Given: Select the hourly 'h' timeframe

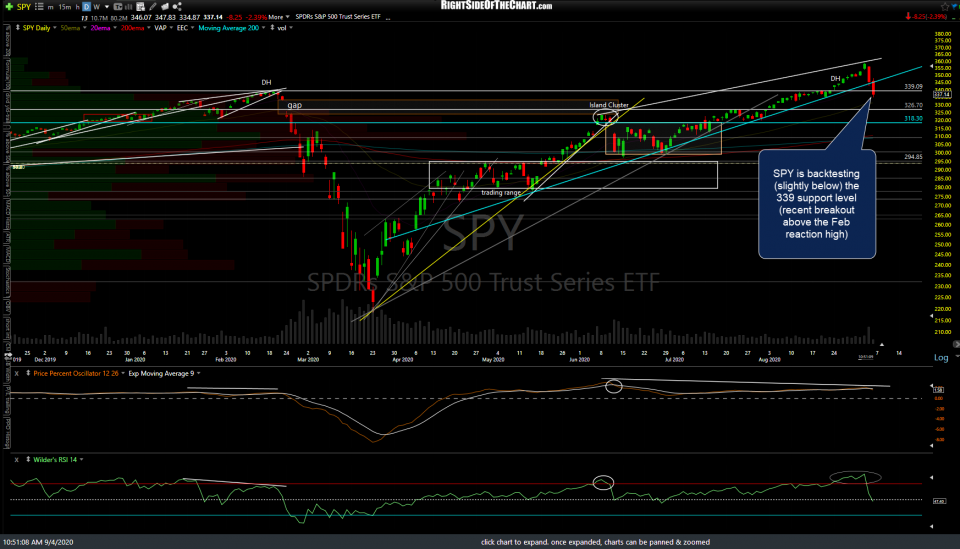Looking at the screenshot, I should 78,7.
